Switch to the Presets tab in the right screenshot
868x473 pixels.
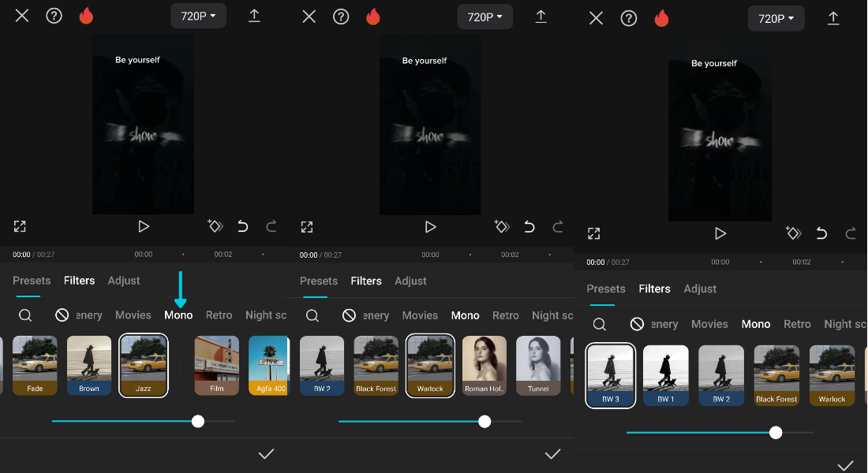tap(605, 289)
